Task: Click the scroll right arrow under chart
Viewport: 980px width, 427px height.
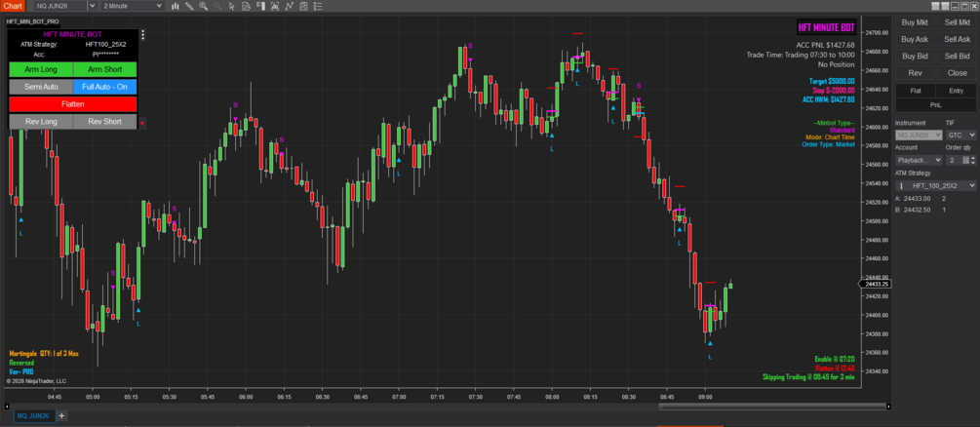Action: [x=888, y=406]
